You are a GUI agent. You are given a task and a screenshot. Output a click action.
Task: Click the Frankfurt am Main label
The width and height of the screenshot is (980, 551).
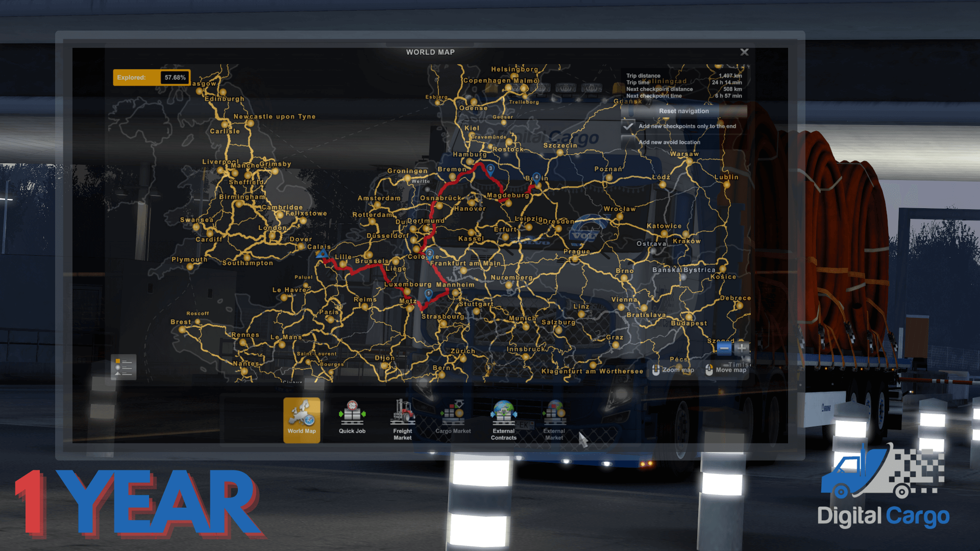[465, 264]
